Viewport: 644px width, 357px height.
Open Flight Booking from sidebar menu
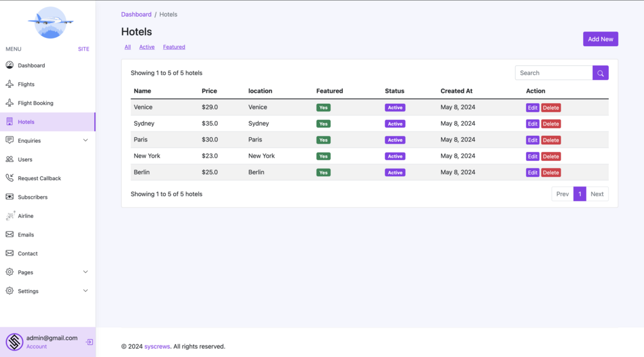[35, 103]
